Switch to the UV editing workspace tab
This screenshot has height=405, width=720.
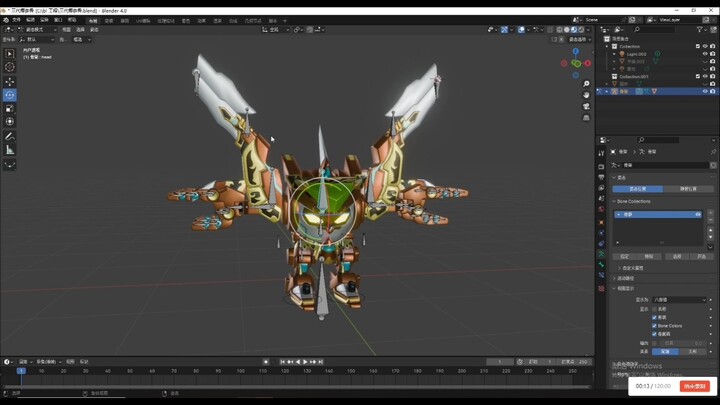(x=143, y=21)
